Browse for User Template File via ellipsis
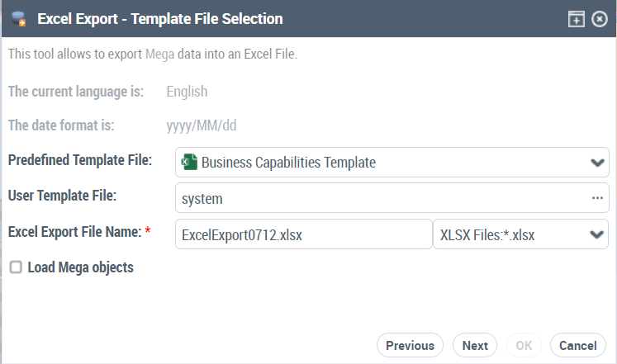The height and width of the screenshot is (364, 617). [597, 198]
